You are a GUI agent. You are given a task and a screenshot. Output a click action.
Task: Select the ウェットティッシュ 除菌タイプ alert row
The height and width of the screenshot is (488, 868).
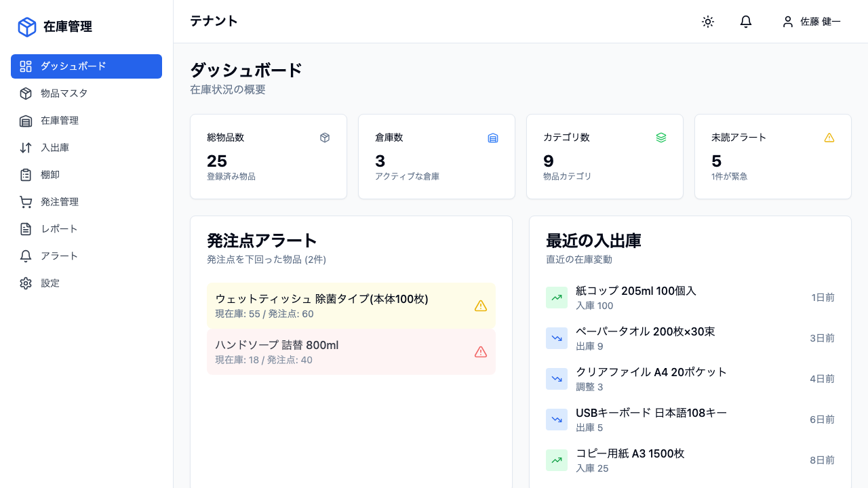351,306
